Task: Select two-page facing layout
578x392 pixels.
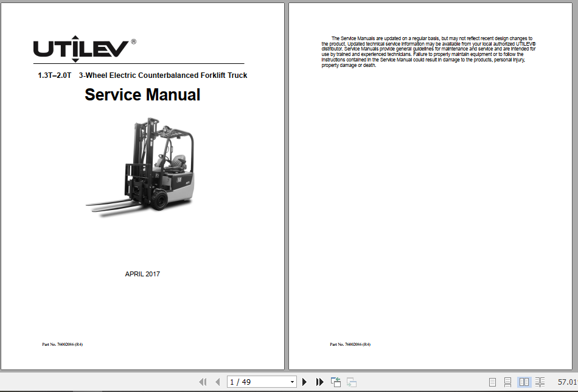Action: (524, 382)
